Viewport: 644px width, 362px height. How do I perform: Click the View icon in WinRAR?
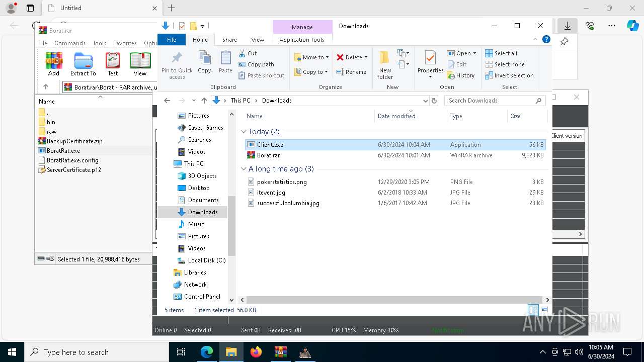(x=140, y=64)
